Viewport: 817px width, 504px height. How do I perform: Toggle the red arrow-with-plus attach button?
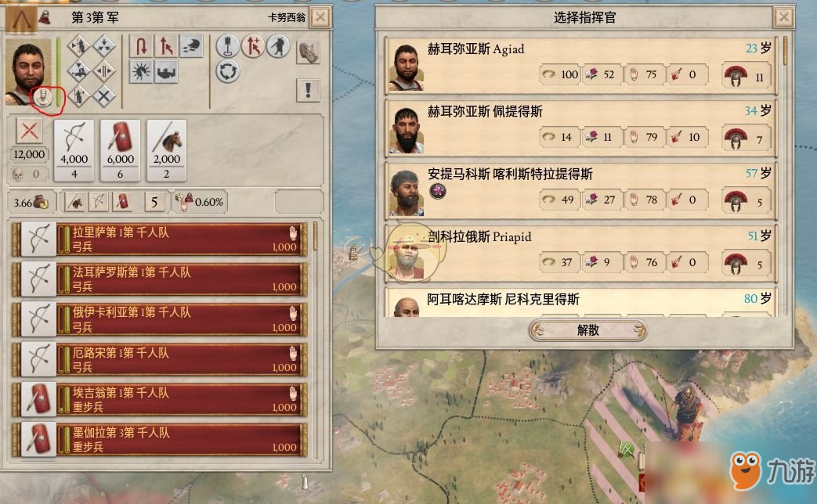click(x=253, y=46)
